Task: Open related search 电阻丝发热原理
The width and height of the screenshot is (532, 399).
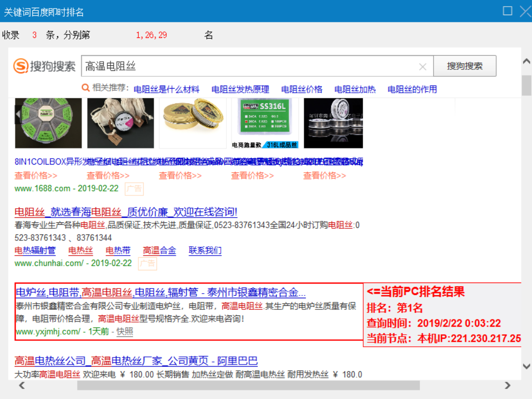Action: [240, 90]
